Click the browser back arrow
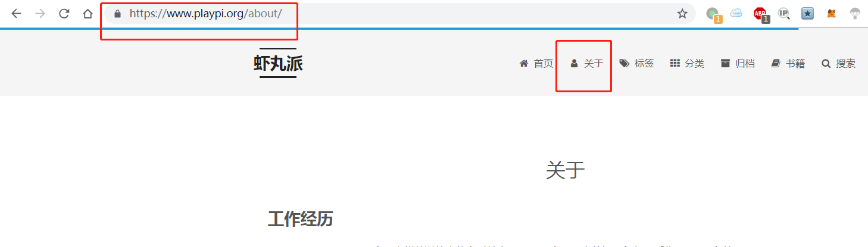The height and width of the screenshot is (247, 868). (16, 14)
